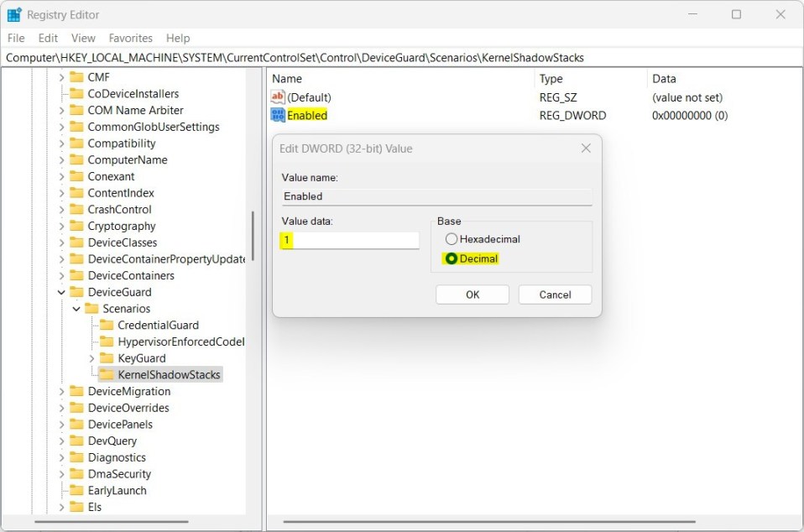Expand the DevQuery tree node
The width and height of the screenshot is (804, 532).
click(61, 441)
